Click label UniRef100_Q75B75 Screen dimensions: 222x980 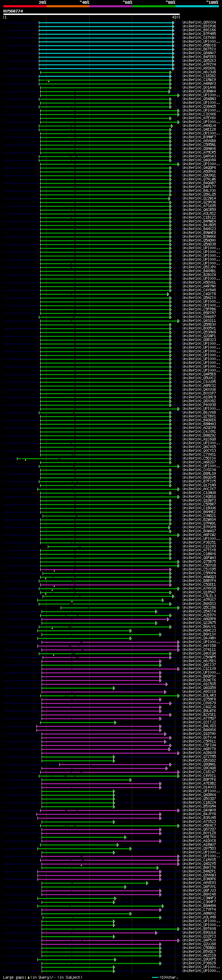[x=199, y=561]
